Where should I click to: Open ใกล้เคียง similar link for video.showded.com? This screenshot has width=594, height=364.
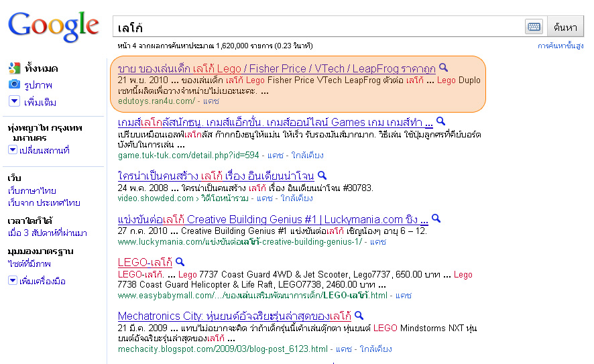(296, 198)
